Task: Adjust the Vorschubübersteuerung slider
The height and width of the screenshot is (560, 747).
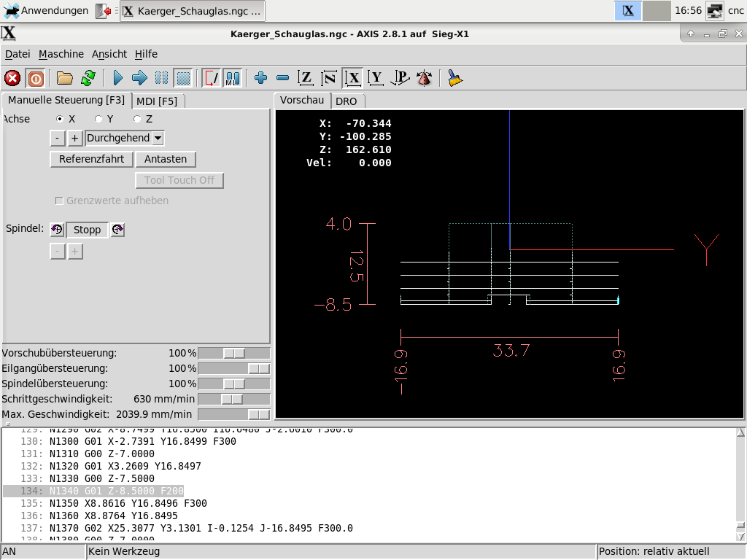Action: [x=233, y=353]
